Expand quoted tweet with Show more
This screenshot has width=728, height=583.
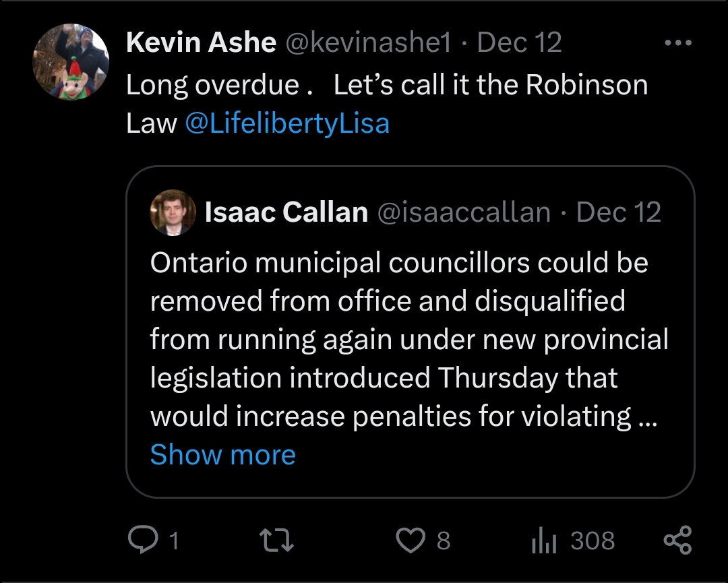pos(222,454)
